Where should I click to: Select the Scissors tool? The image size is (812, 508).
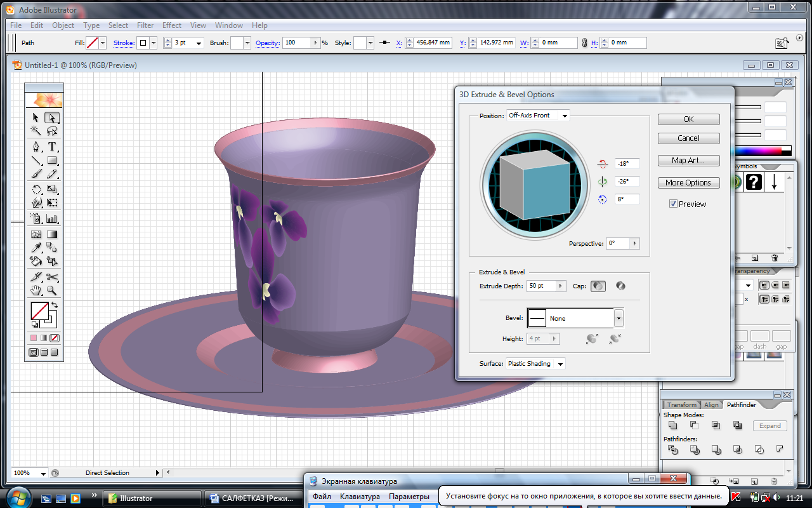coord(52,277)
